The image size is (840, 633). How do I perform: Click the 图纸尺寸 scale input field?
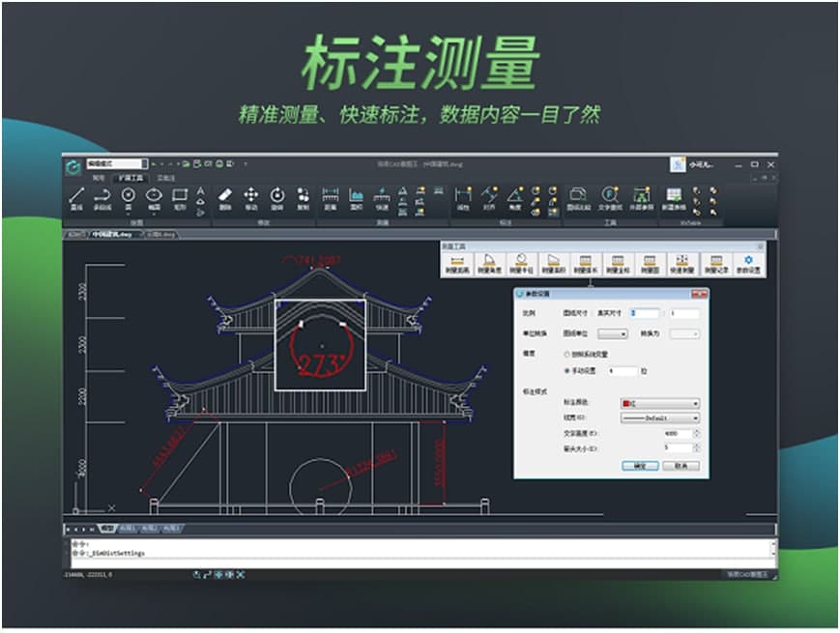644,313
